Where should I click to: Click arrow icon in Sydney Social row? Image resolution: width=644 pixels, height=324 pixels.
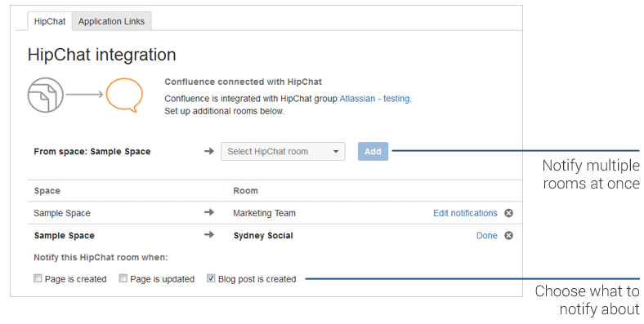point(209,235)
